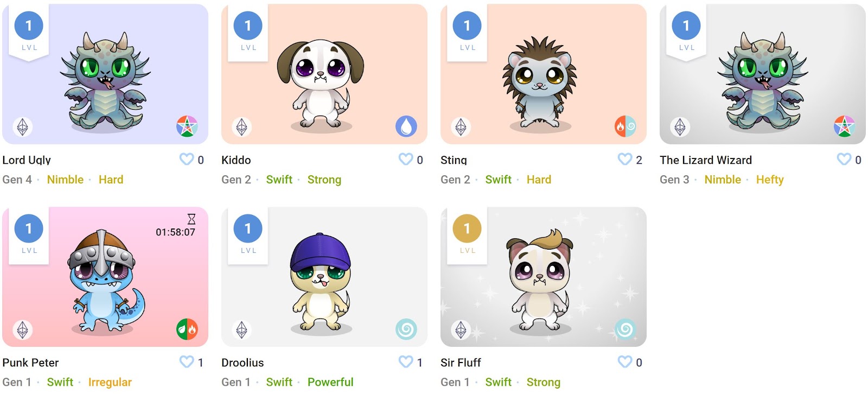868x394 pixels.
Task: Click the leaf-fire element icon on Punk Peter
Action: (187, 329)
